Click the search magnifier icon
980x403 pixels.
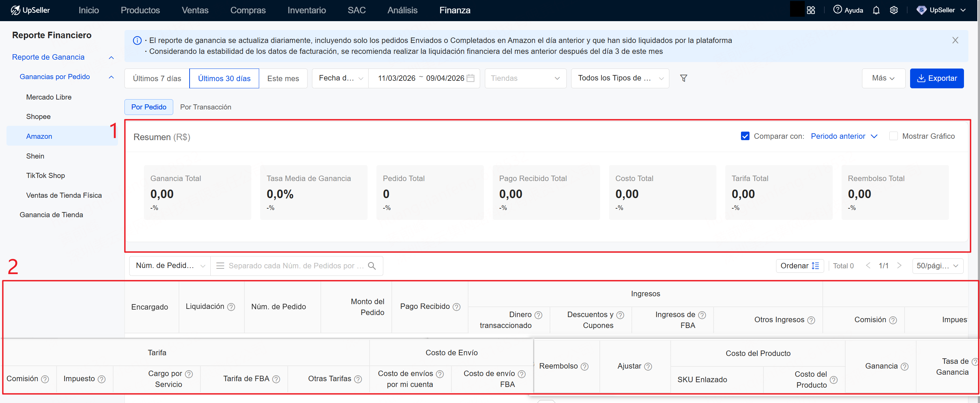372,266
